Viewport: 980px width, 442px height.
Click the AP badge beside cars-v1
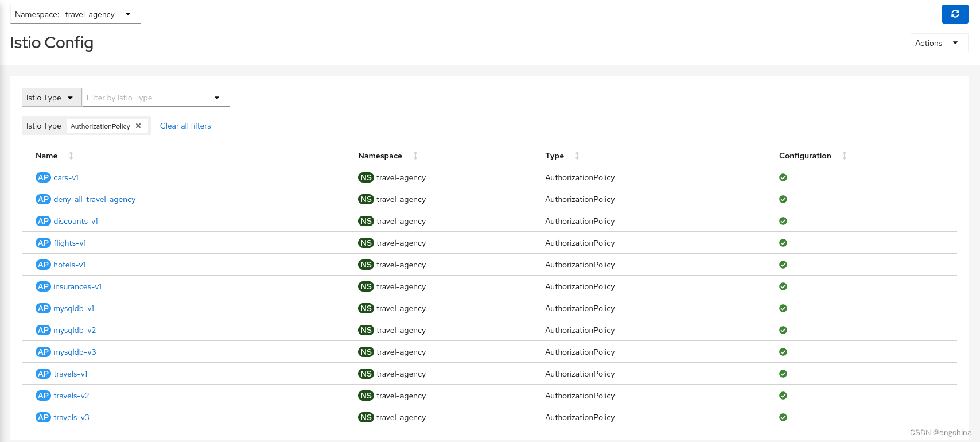click(x=43, y=177)
